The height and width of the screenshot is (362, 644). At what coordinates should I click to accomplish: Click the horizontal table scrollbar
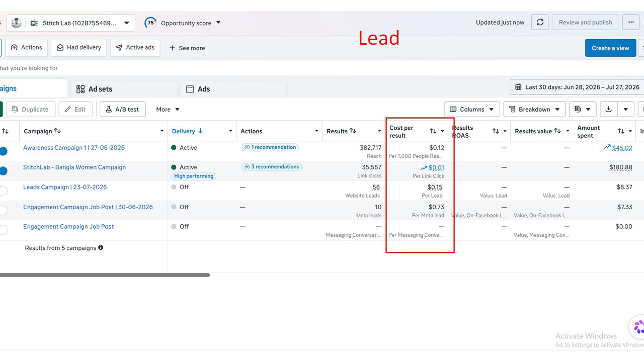105,275
